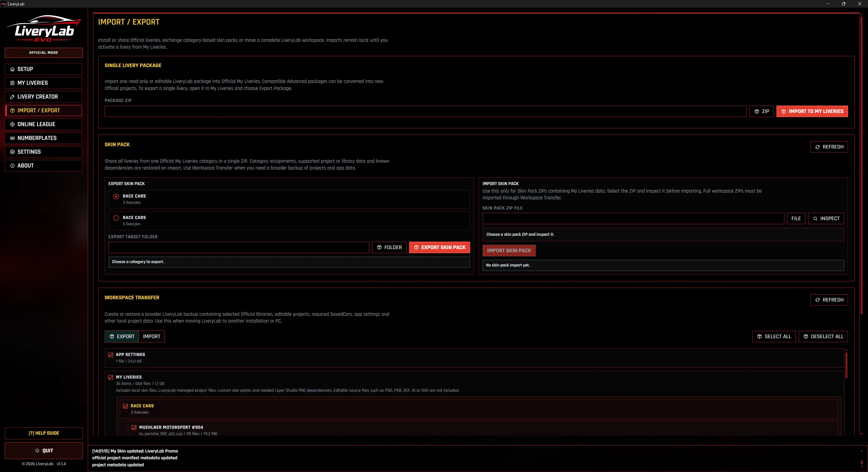Screen dimensions: 868x472
Task: Click Import To My Liveries button
Action: pyautogui.click(x=812, y=111)
